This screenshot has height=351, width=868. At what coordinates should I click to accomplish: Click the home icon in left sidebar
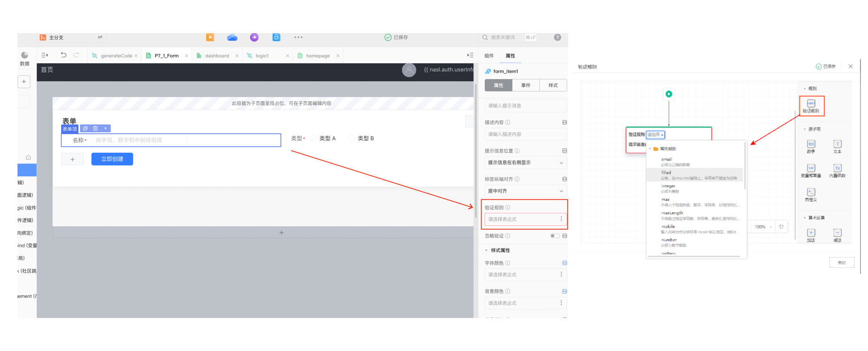pos(28,157)
